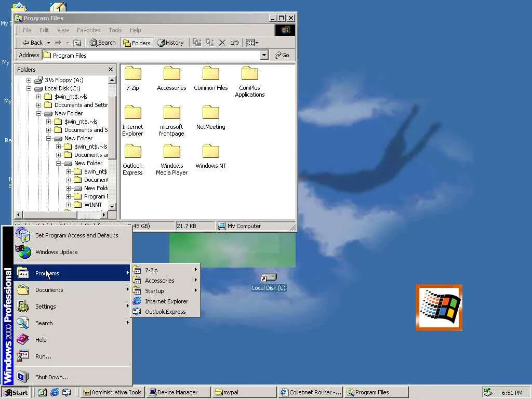Click Help in the Start menu
The image size is (532, 399).
point(73,340)
